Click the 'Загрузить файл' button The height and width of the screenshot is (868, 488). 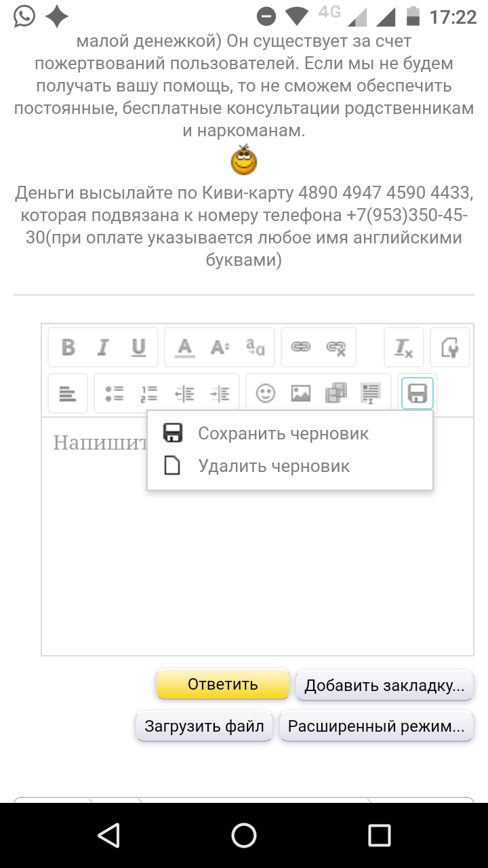[x=205, y=726]
